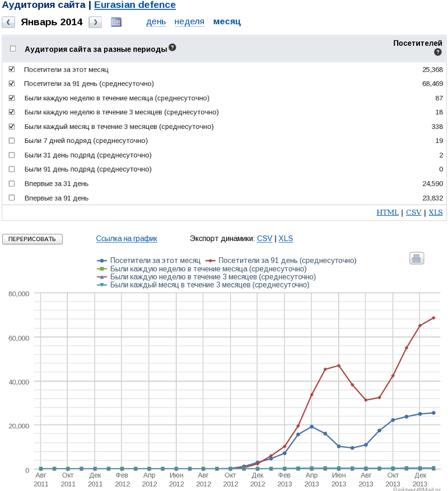Click the Посетителей column header
This screenshot has width=448, height=491.
tap(417, 43)
